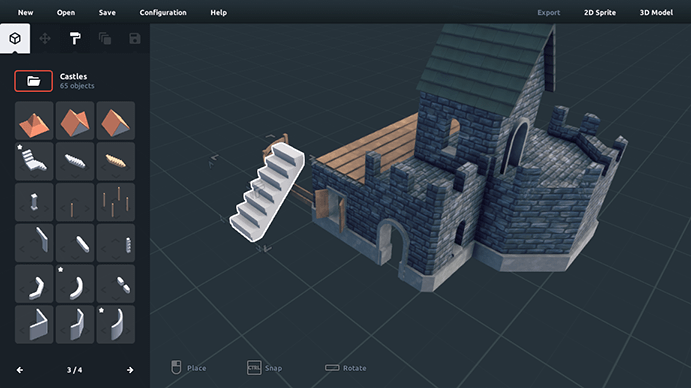Open the Help menu
Image resolution: width=691 pixels, height=388 pixels.
[x=219, y=13]
